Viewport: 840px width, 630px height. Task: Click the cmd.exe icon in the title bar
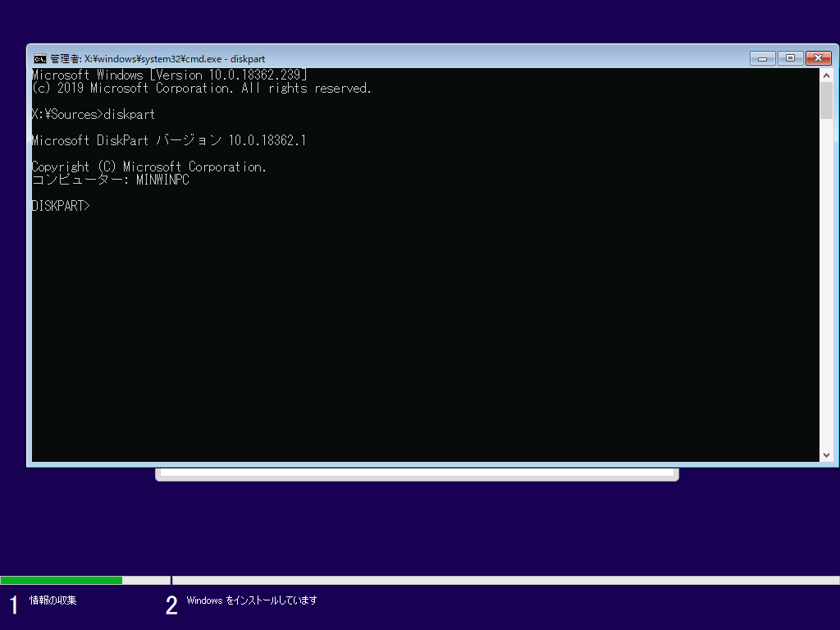point(39,58)
